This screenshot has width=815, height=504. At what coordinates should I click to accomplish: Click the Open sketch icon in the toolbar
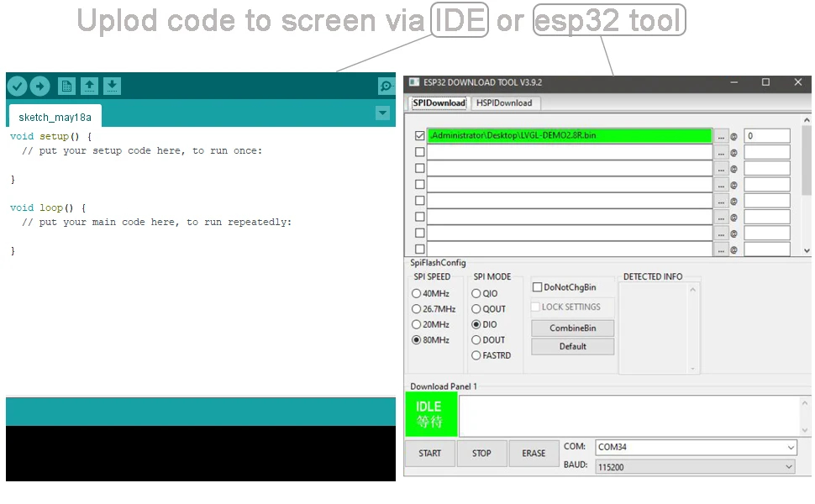click(x=89, y=86)
